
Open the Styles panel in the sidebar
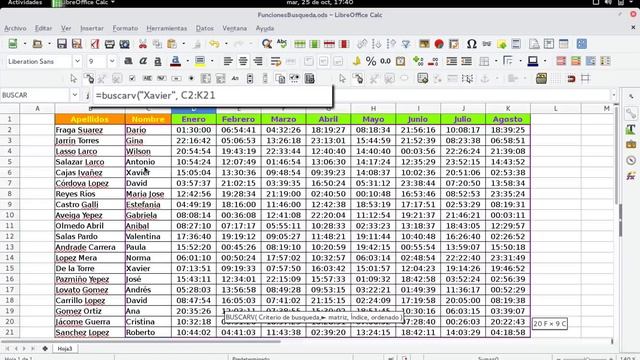(x=631, y=129)
